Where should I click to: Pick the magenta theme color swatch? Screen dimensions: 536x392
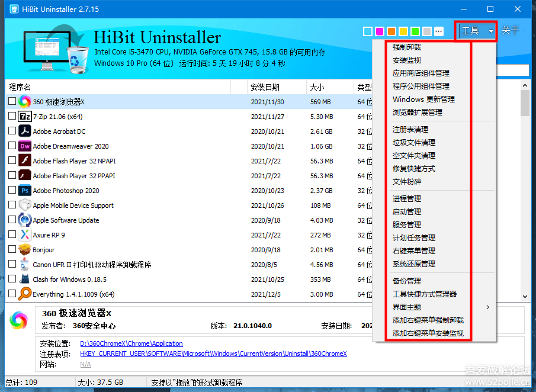coord(380,31)
